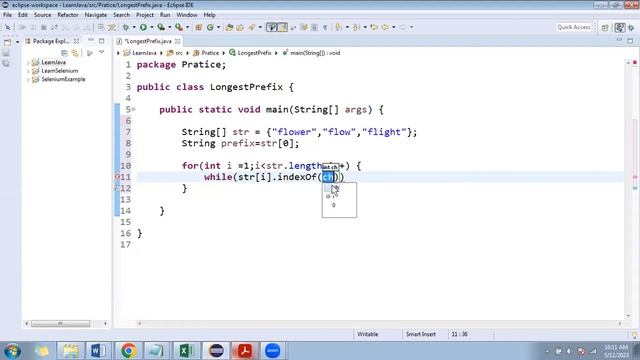Click the Debug bug icon in toolbar

pos(126,27)
